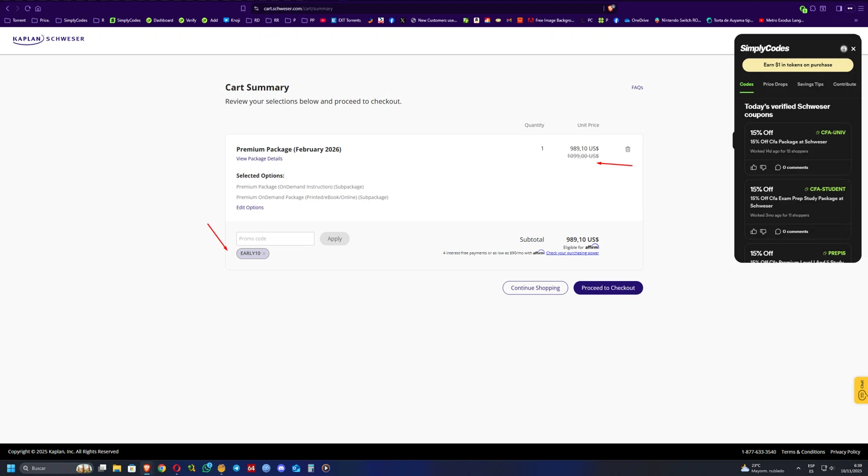
Task: Open SimplyCodes profile avatar
Action: point(844,49)
